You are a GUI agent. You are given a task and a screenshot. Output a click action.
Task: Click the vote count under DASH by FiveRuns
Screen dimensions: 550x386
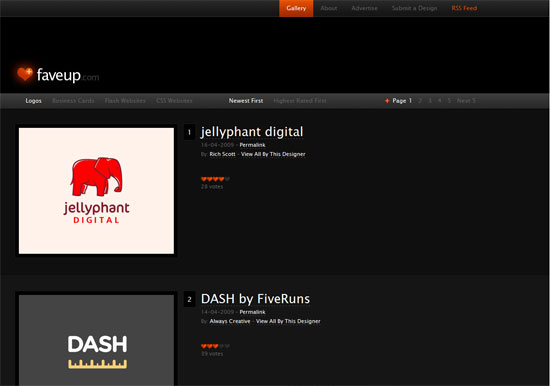[212, 354]
